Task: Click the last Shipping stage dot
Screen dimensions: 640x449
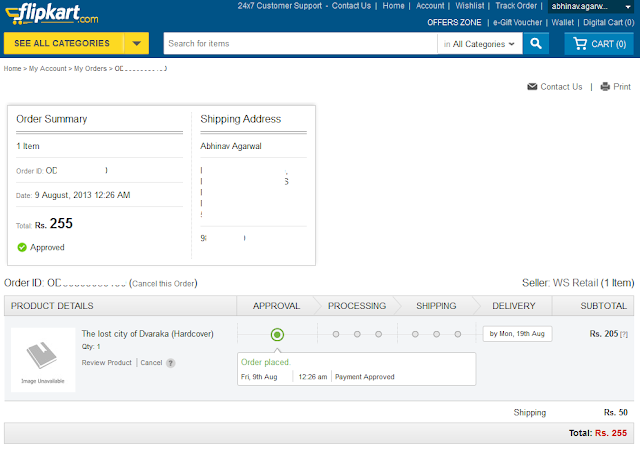Action: pos(458,334)
